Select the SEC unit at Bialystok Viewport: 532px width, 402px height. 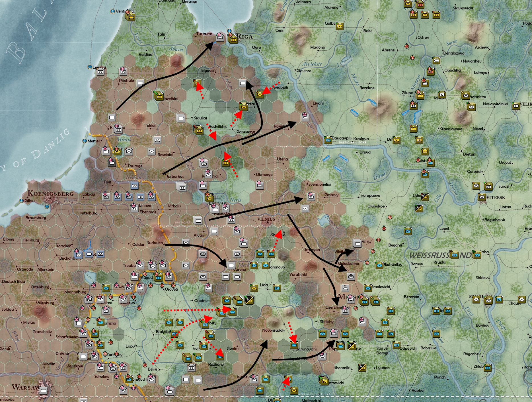click(174, 333)
